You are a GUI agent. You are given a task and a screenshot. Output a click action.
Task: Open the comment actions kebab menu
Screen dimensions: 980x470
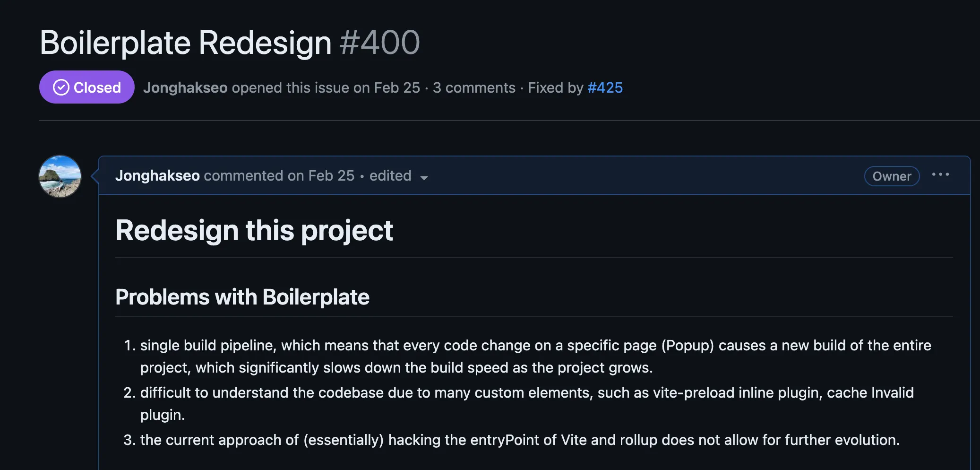pyautogui.click(x=941, y=175)
